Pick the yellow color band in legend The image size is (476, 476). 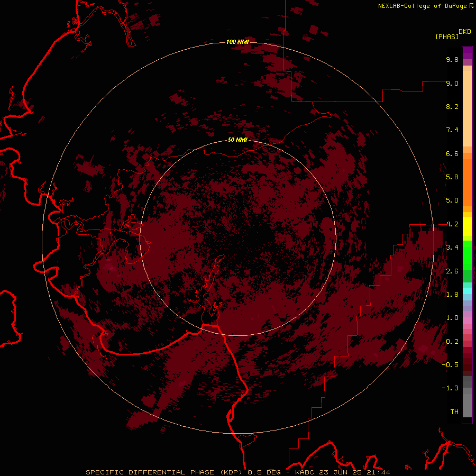click(x=467, y=226)
